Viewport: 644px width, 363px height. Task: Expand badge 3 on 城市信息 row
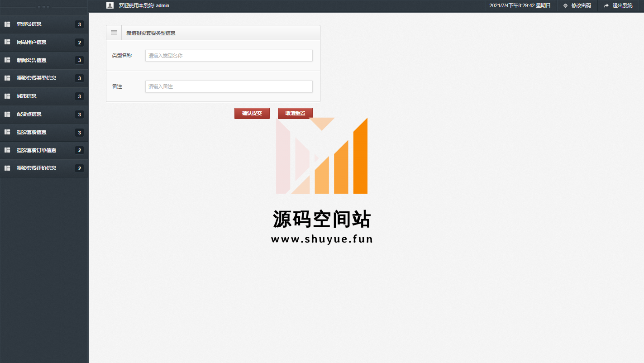pyautogui.click(x=80, y=96)
